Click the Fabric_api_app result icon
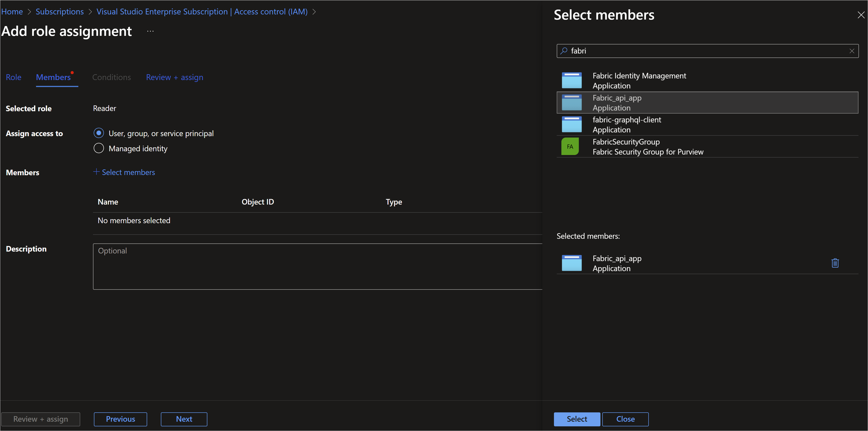Viewport: 868px width, 431px height. pyautogui.click(x=571, y=103)
